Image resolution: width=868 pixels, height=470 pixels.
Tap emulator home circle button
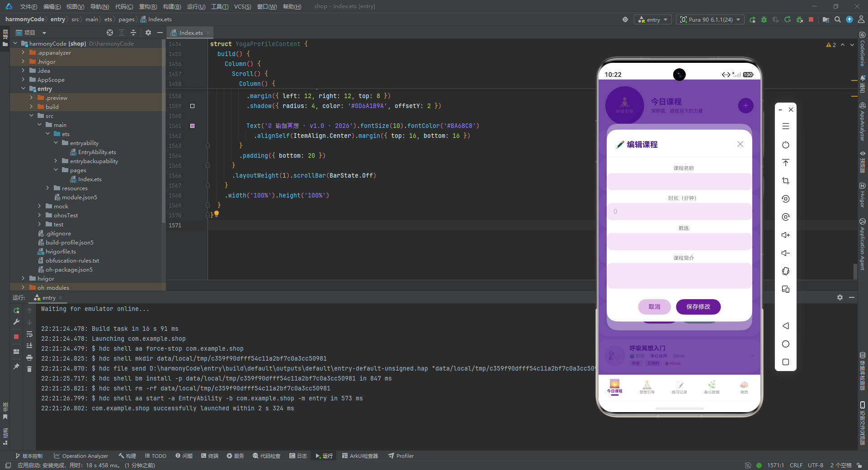click(786, 344)
